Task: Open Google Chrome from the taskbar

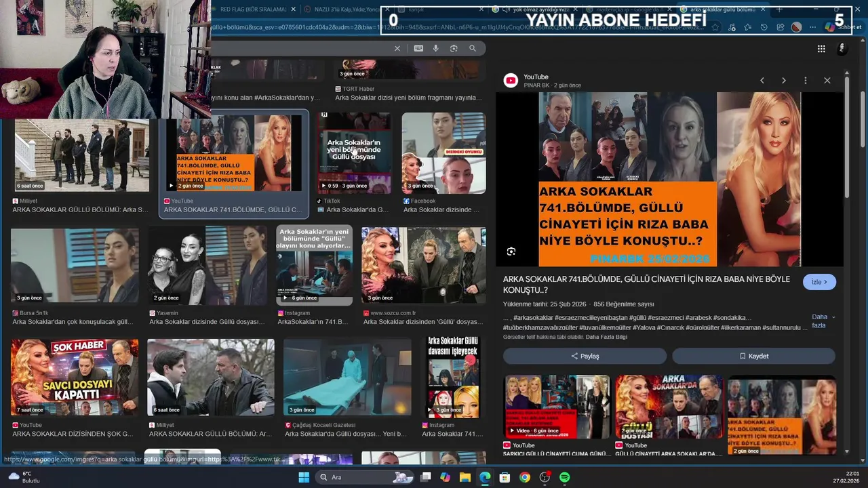Action: tap(524, 477)
